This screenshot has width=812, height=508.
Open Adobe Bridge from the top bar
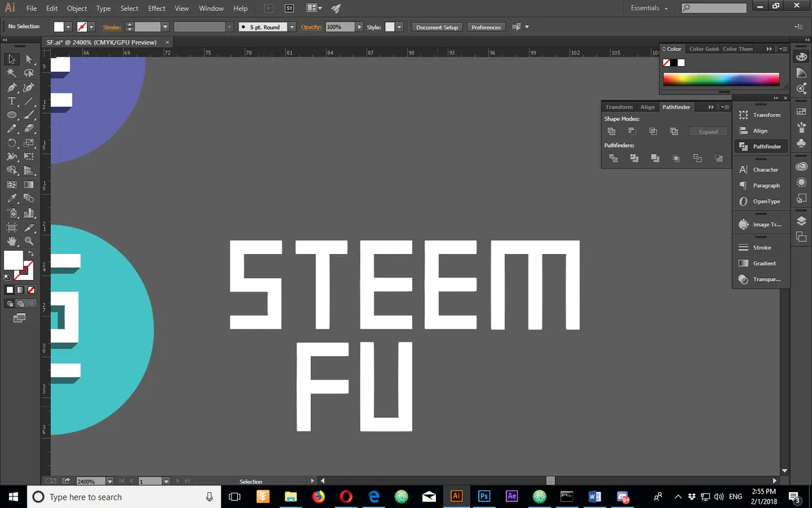point(269,8)
